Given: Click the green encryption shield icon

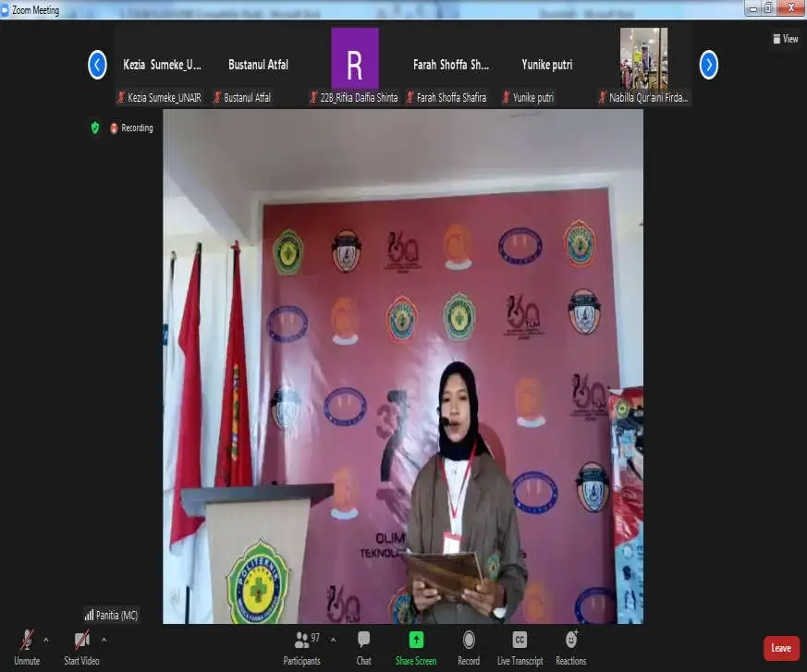Looking at the screenshot, I should [x=94, y=128].
